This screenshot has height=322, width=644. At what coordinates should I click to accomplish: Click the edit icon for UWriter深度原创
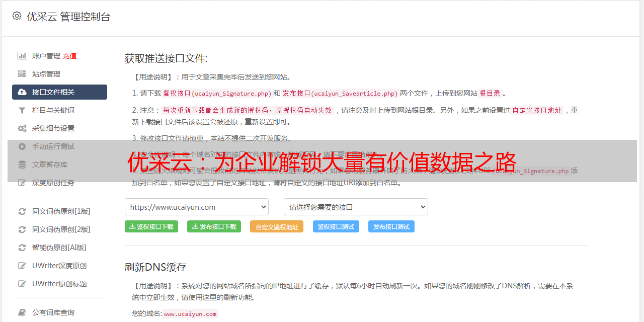click(22, 266)
